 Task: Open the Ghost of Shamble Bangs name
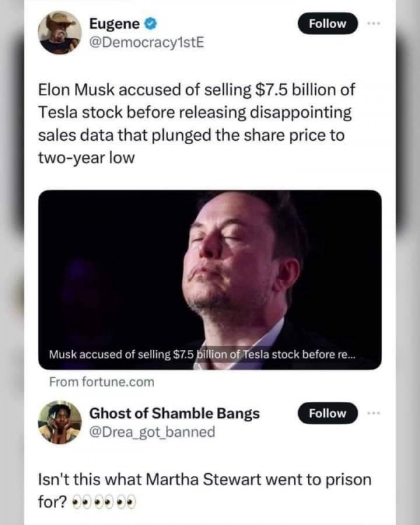[x=174, y=413]
